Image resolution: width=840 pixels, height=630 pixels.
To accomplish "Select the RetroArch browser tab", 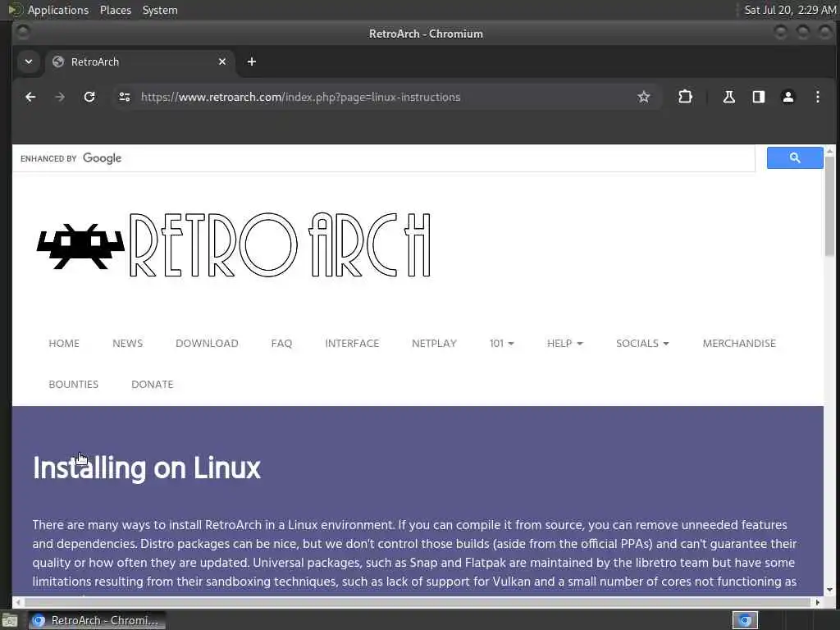I will pos(139,62).
